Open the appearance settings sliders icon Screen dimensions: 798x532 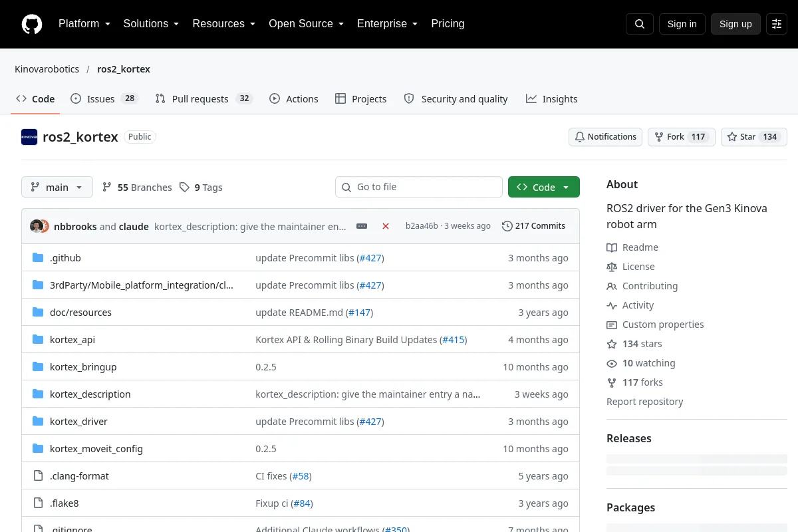[x=777, y=24]
